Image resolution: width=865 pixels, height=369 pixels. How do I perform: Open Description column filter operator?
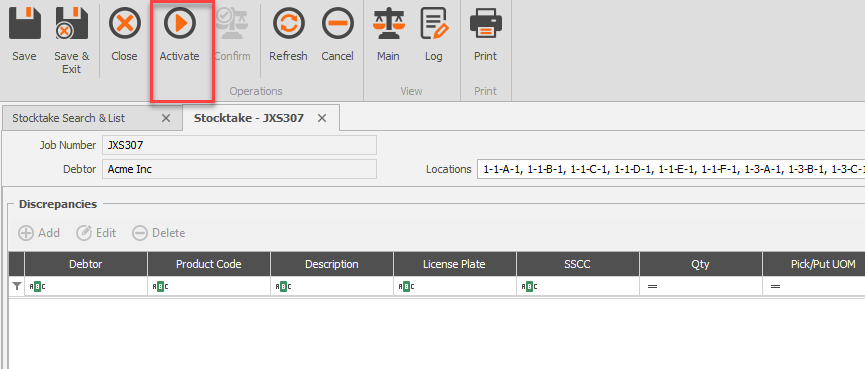[x=283, y=286]
